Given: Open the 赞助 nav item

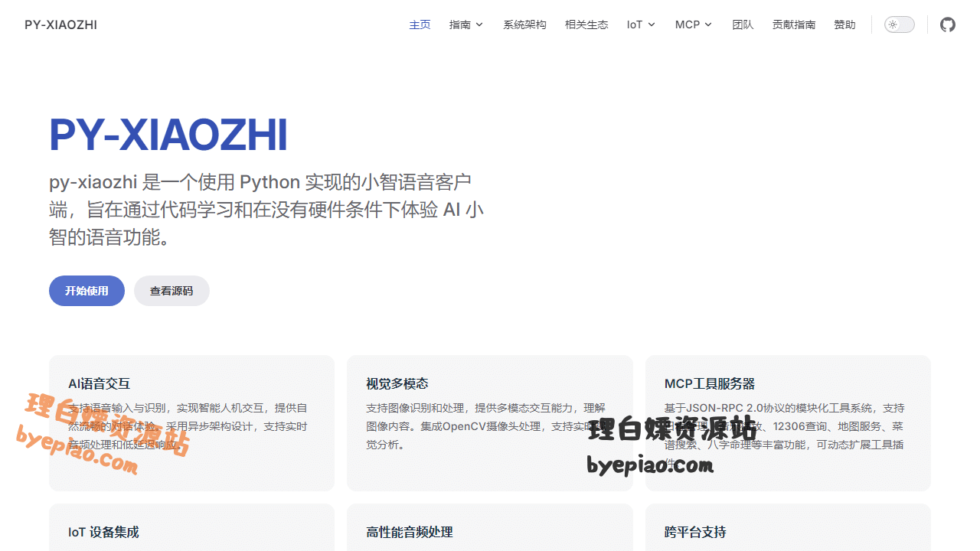Looking at the screenshot, I should pyautogui.click(x=844, y=24).
